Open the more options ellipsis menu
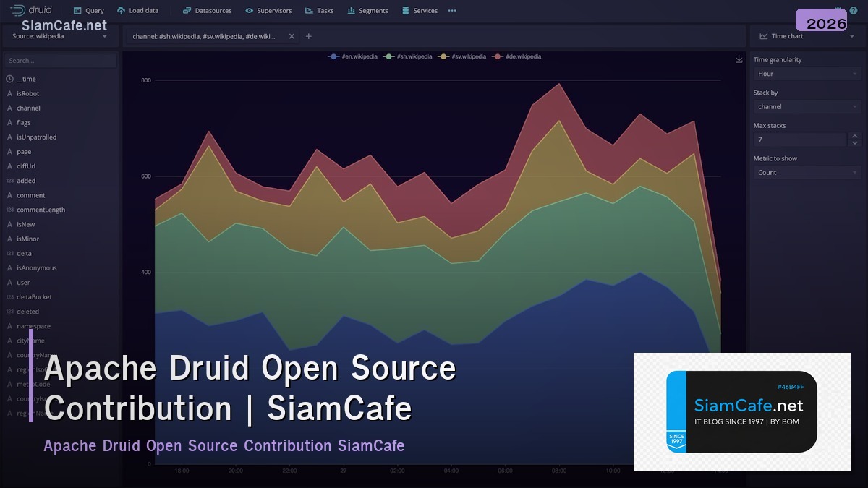868x488 pixels. coord(452,10)
